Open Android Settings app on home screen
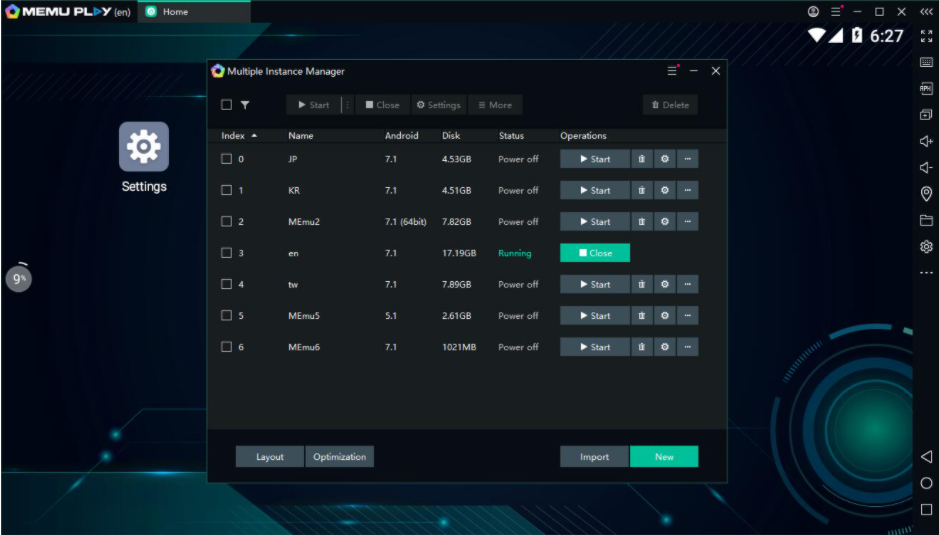This screenshot has width=939, height=535. tap(144, 147)
